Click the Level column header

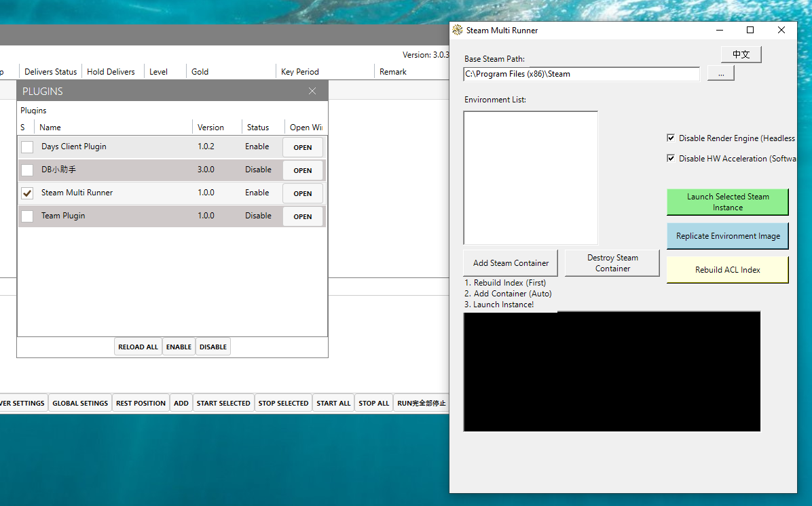(158, 71)
